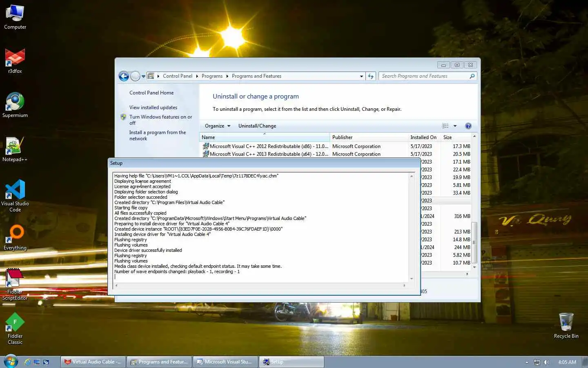Open Turn Windows features on or off

160,120
